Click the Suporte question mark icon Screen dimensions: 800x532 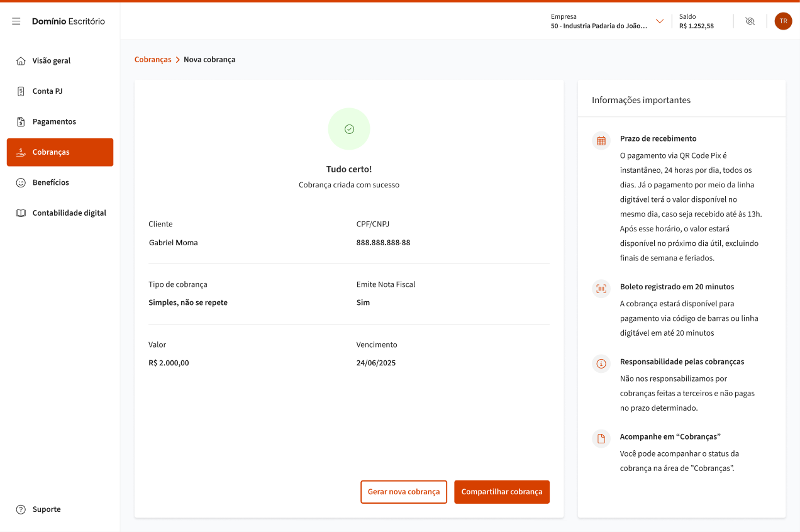21,509
